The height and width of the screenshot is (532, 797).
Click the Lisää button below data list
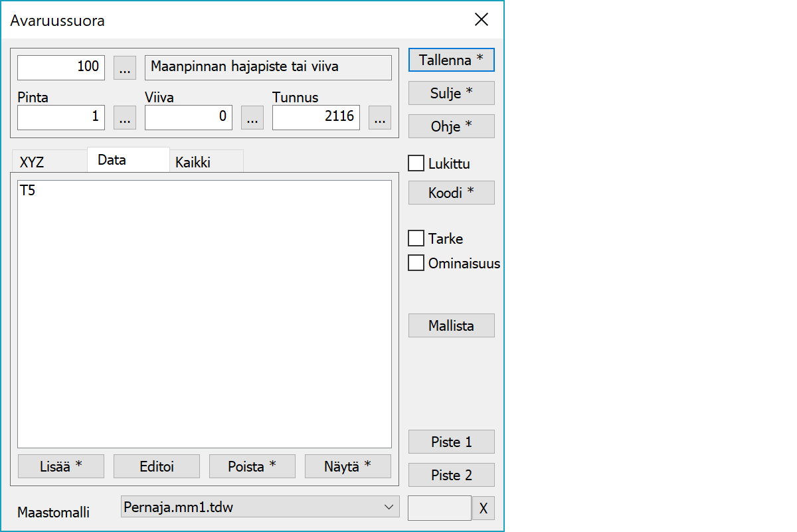(61, 466)
